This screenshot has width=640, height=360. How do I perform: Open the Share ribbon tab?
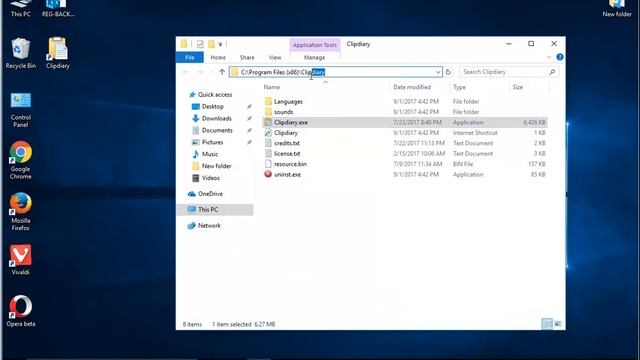click(x=247, y=58)
